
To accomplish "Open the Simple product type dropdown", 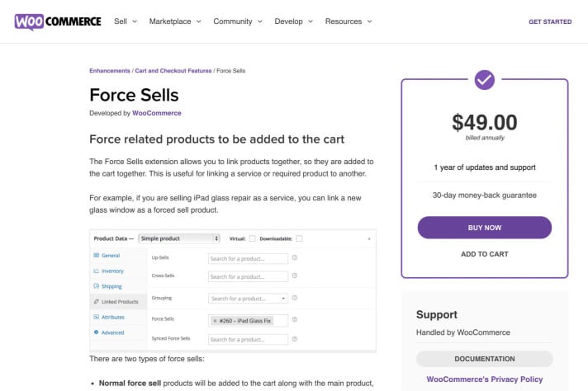I will click(179, 238).
